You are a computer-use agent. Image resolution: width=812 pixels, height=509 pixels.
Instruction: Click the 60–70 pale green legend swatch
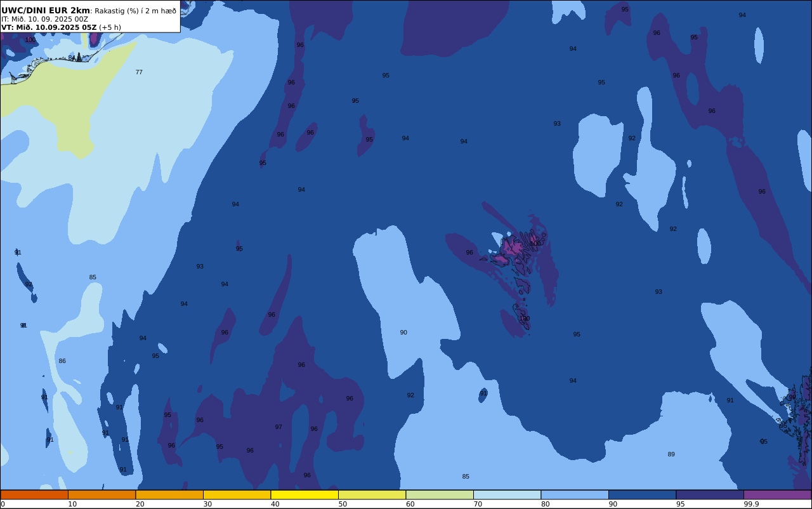pyautogui.click(x=440, y=494)
